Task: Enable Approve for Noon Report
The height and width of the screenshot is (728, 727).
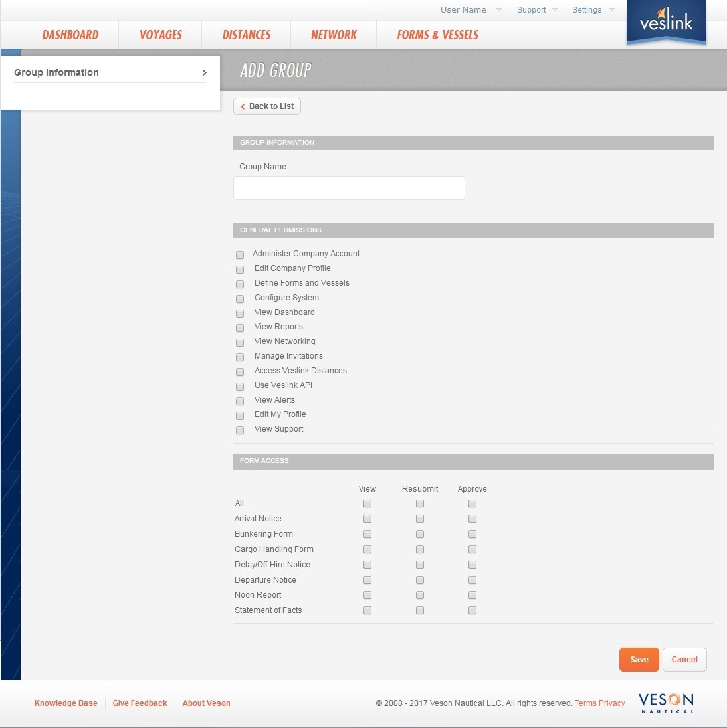Action: [472, 595]
